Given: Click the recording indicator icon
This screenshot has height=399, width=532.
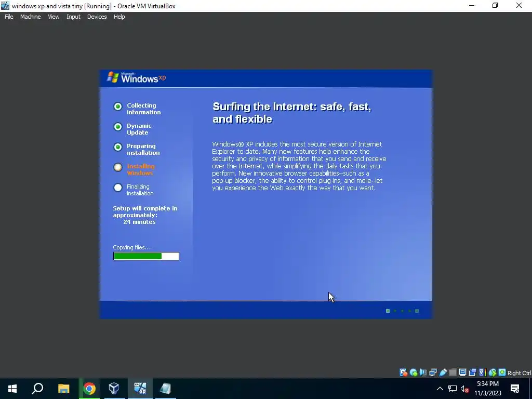Looking at the screenshot, I should tap(472, 373).
